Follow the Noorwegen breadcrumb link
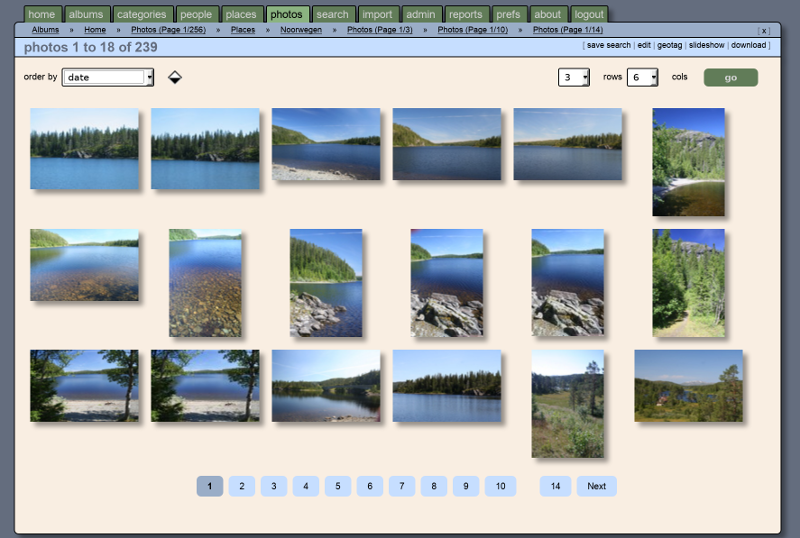Image resolution: width=800 pixels, height=538 pixels. pyautogui.click(x=301, y=30)
